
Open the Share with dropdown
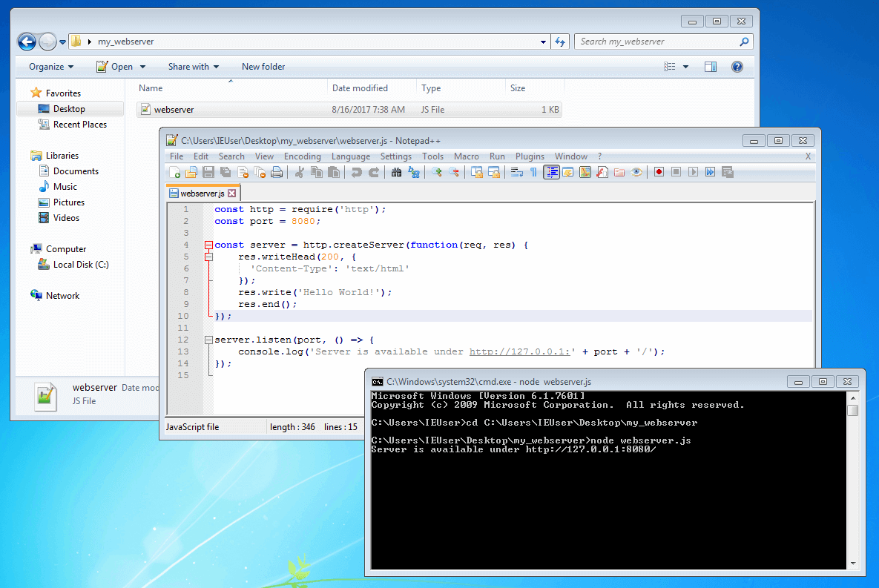(194, 67)
